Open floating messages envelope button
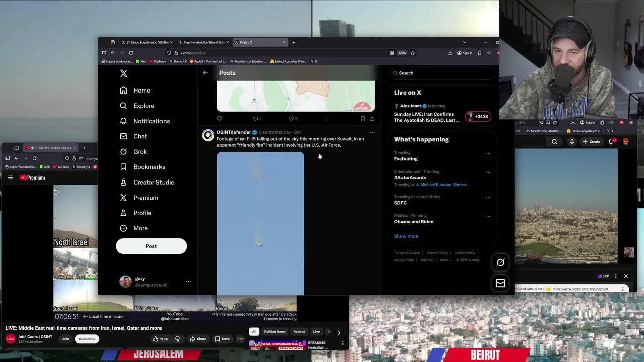The height and width of the screenshot is (362, 644). pyautogui.click(x=500, y=284)
